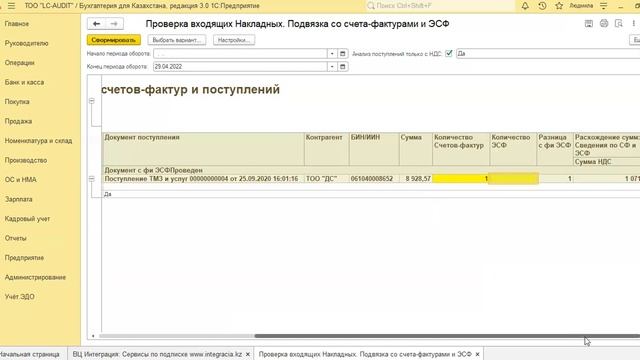
Task: Close the Проверка входящих Накладных tab
Action: click(477, 354)
